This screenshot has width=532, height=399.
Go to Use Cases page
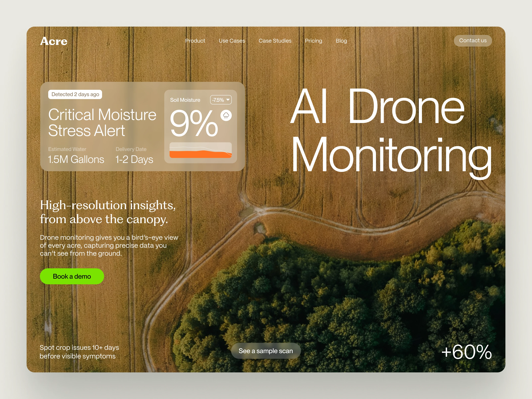click(x=232, y=41)
